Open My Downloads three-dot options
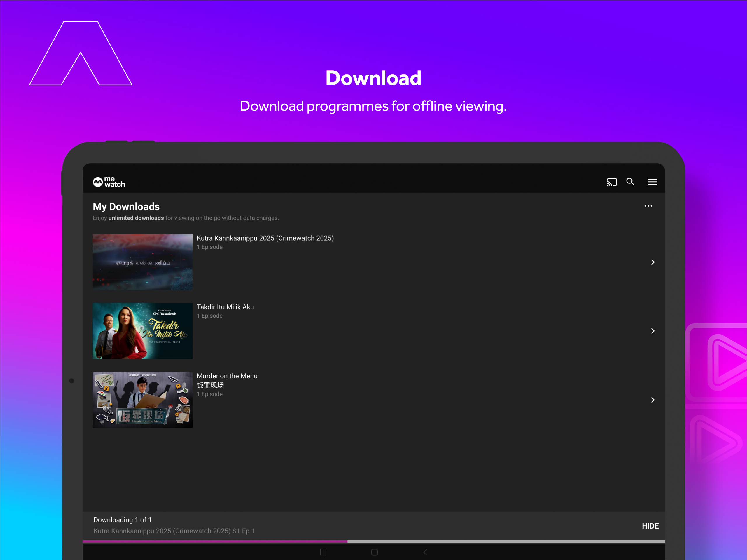 click(x=648, y=206)
